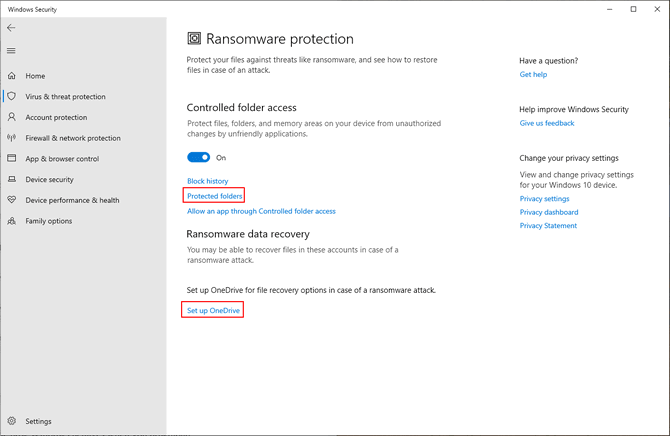Open the Privacy dashboard link
This screenshot has width=670, height=436.
pyautogui.click(x=548, y=212)
